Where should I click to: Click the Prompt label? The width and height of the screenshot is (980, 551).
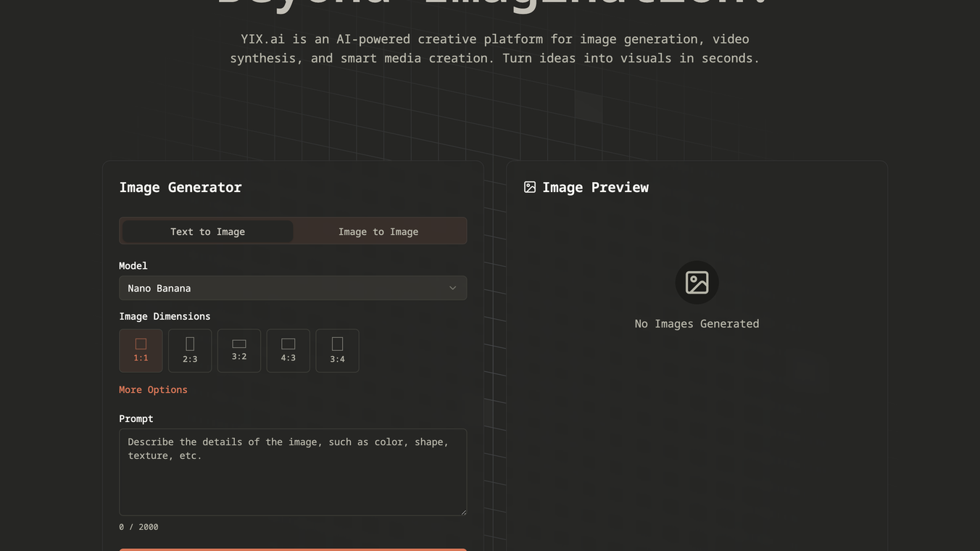(136, 418)
